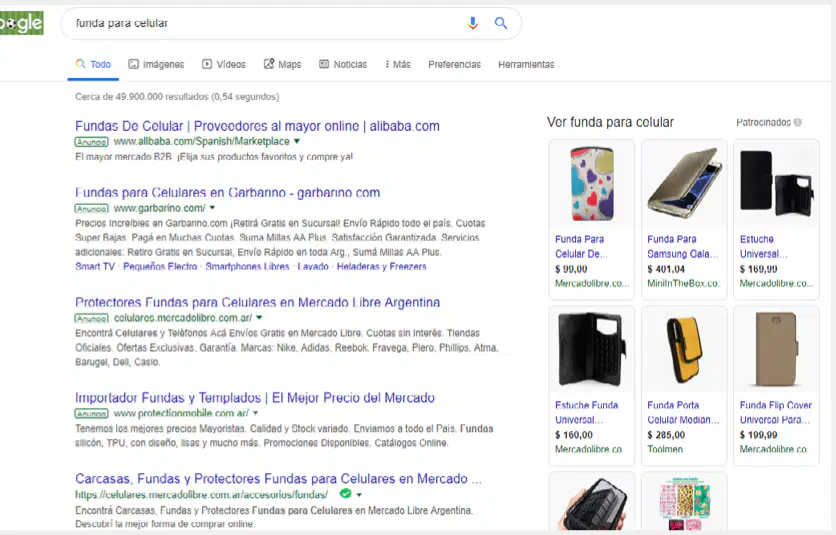The height and width of the screenshot is (535, 836).
Task: Click the Smartphones Libres sitelink
Action: [x=247, y=267]
